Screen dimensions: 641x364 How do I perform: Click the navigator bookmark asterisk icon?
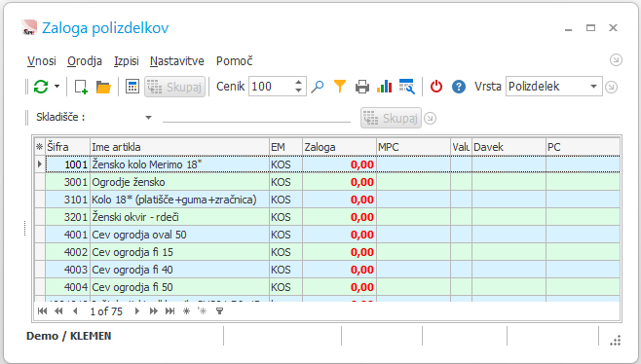click(x=186, y=311)
